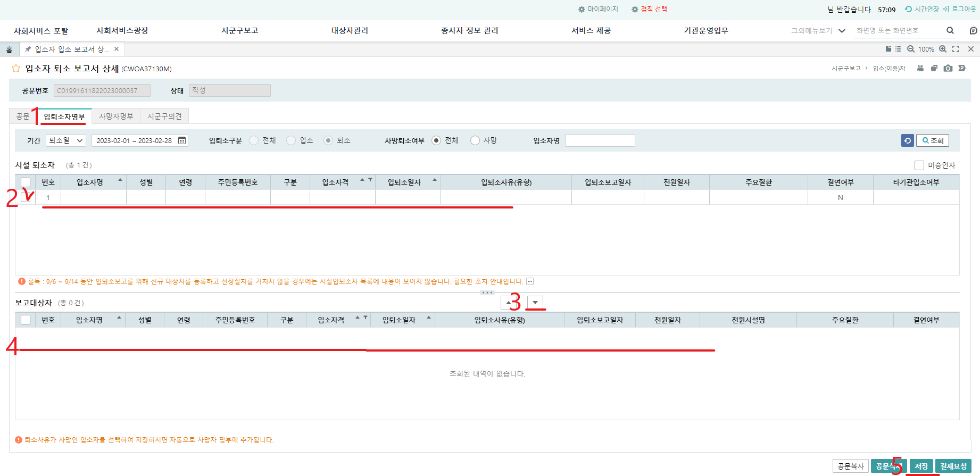Click the 화면명 또는 화면번호 search field

tap(899, 31)
